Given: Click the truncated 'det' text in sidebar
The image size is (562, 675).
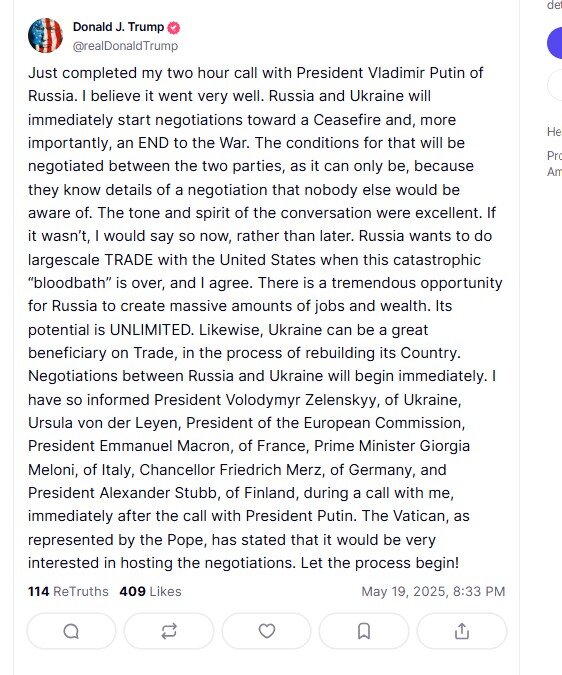Looking at the screenshot, I should coord(554,5).
